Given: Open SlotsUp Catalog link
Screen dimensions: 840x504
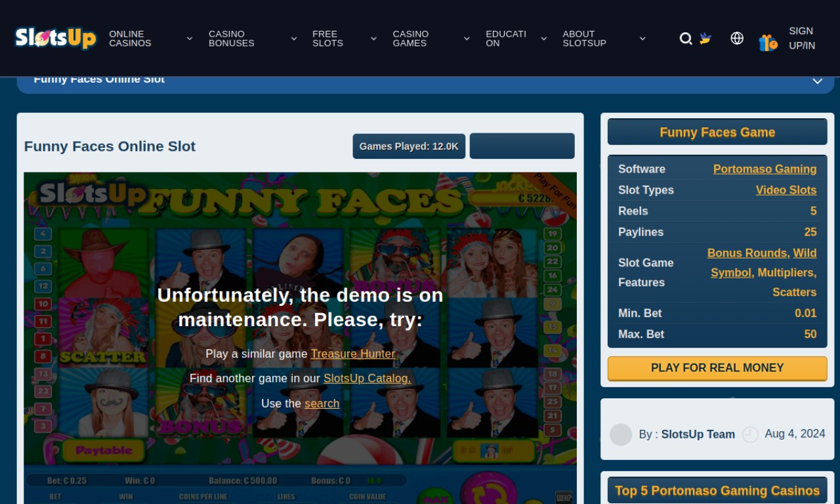Looking at the screenshot, I should coord(367,379).
